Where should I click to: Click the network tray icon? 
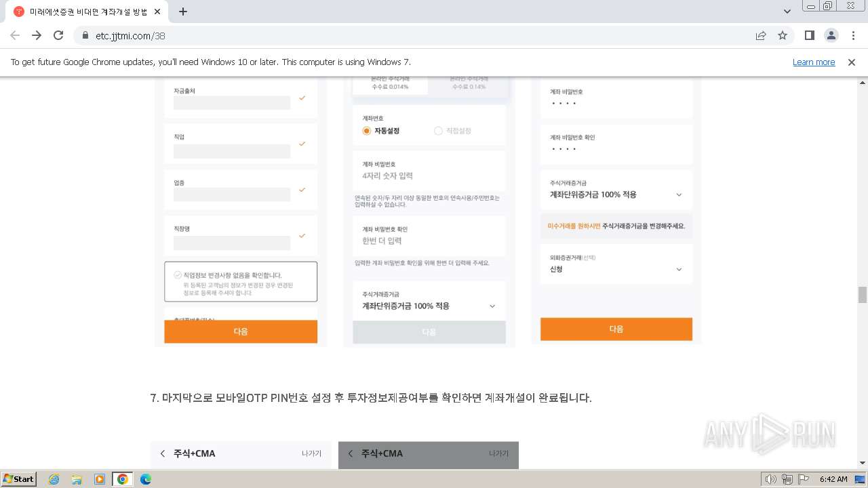click(787, 479)
